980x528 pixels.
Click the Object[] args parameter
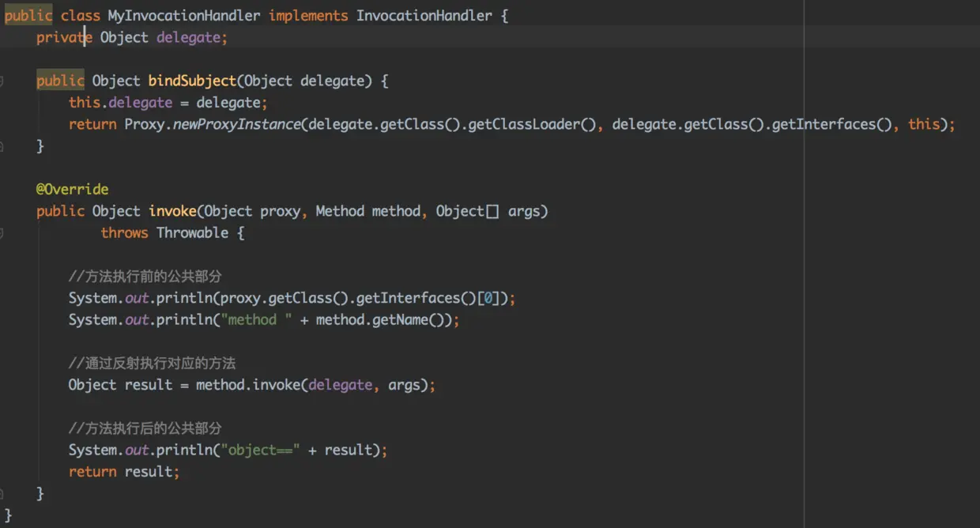click(488, 211)
